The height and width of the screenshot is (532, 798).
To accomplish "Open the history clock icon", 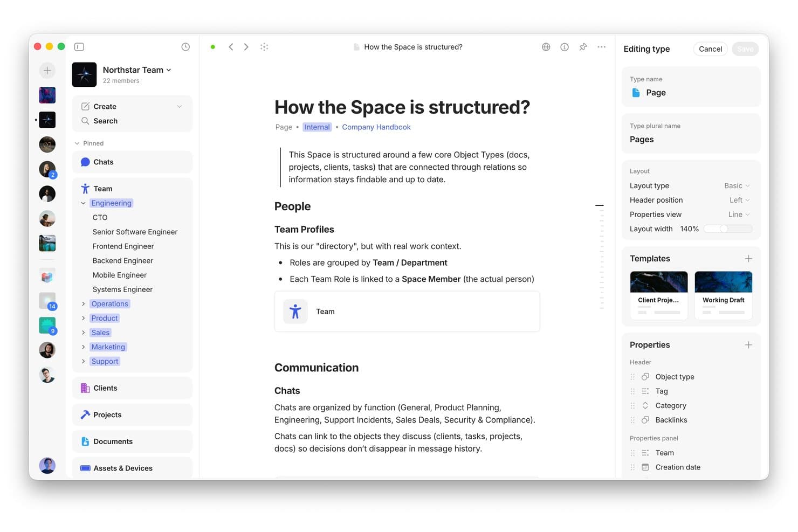I will coord(185,47).
